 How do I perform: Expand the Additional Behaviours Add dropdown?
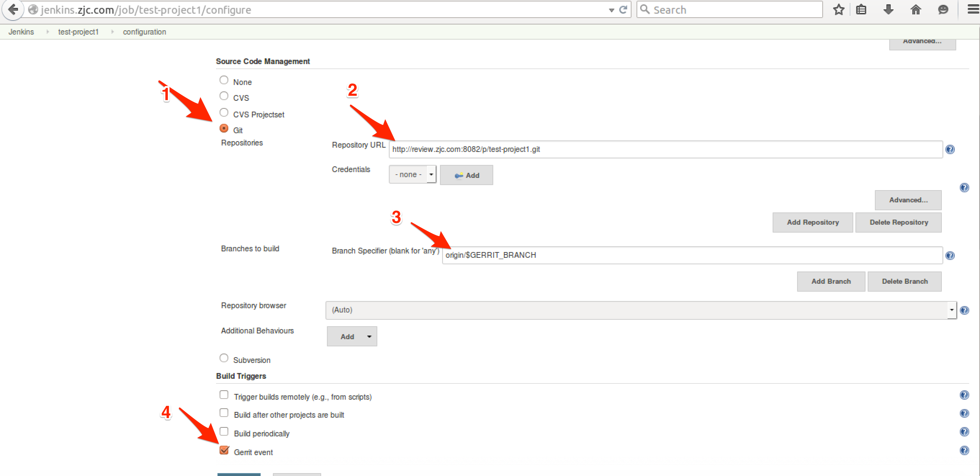click(x=352, y=337)
